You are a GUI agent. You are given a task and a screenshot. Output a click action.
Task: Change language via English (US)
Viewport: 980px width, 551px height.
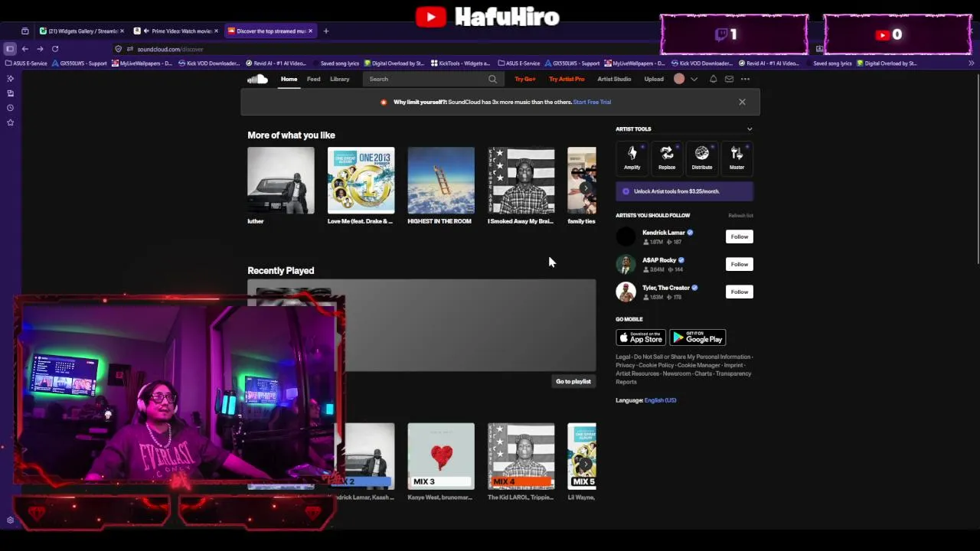[660, 400]
